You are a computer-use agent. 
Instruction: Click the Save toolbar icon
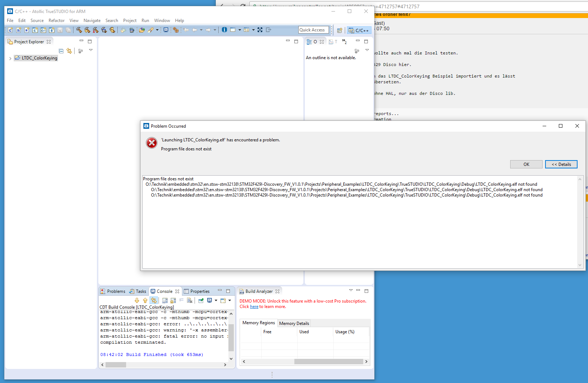(x=60, y=30)
